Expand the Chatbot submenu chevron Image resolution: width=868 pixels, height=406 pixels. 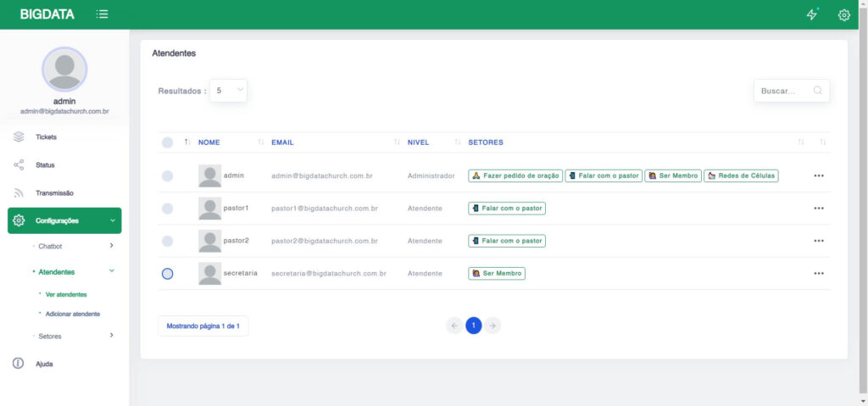(x=111, y=245)
